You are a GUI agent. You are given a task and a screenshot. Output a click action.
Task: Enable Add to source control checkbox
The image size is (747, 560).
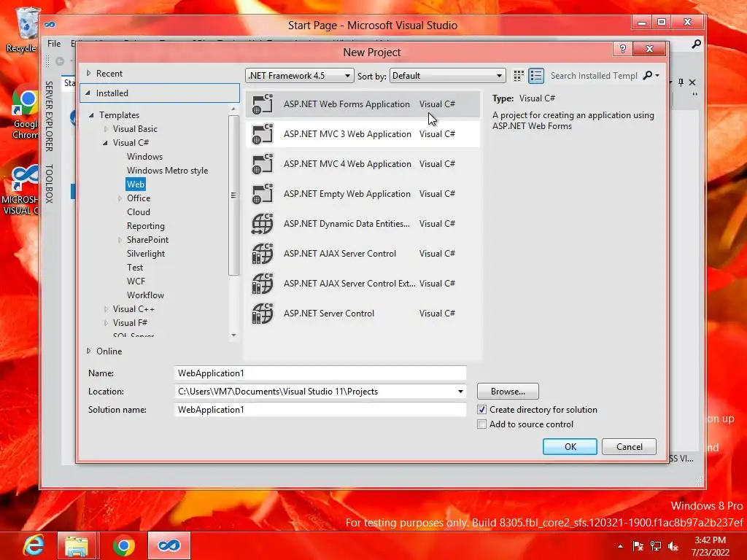pos(481,424)
